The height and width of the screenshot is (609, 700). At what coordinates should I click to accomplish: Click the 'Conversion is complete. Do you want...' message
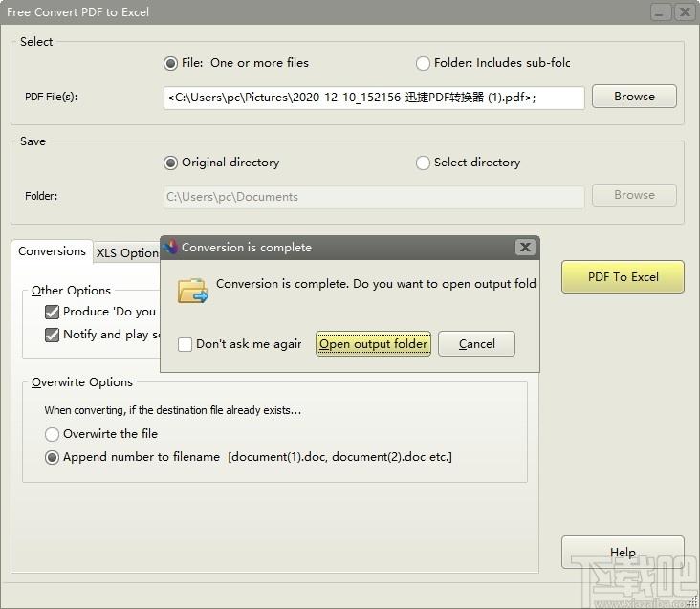click(376, 284)
